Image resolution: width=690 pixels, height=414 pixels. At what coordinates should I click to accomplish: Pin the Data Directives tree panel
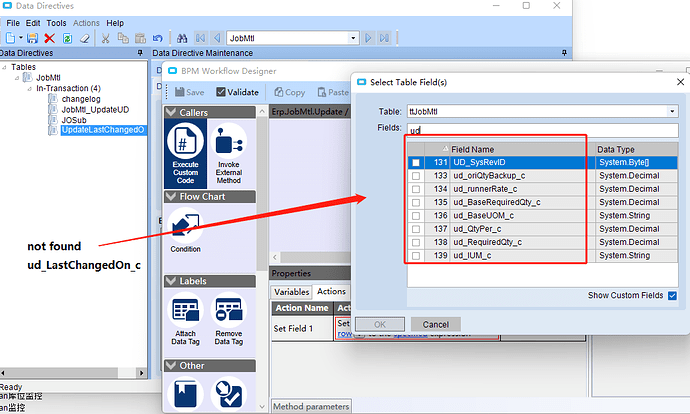[140, 53]
